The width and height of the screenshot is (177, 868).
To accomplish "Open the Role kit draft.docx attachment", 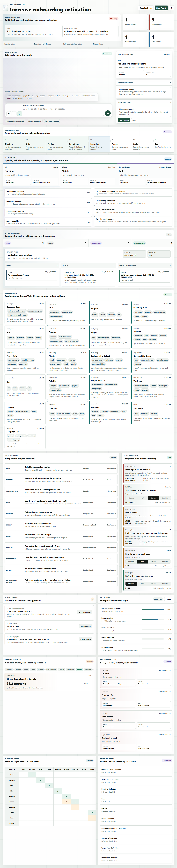I will (52, 121).
